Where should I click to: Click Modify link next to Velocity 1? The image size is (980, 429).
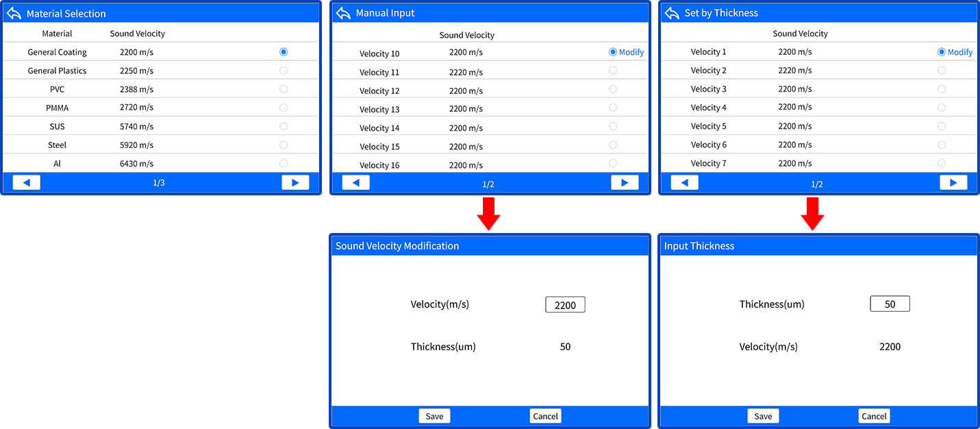click(x=959, y=52)
